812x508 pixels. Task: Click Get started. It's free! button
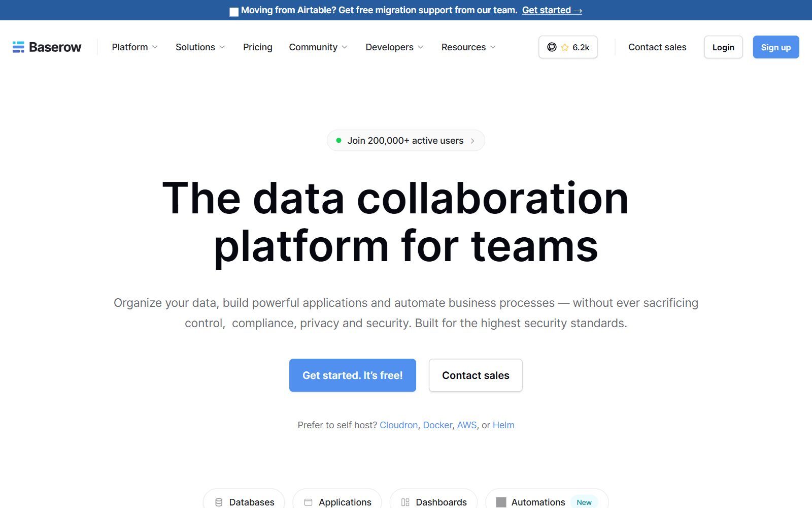(x=353, y=375)
